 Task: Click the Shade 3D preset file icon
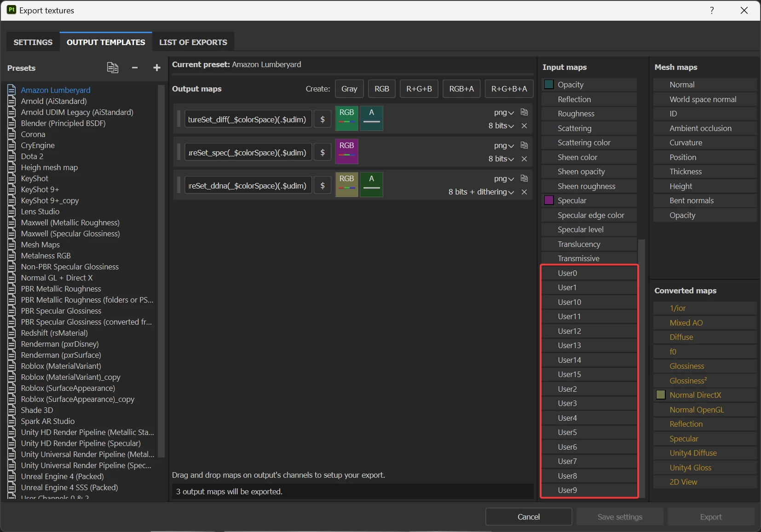pos(12,410)
